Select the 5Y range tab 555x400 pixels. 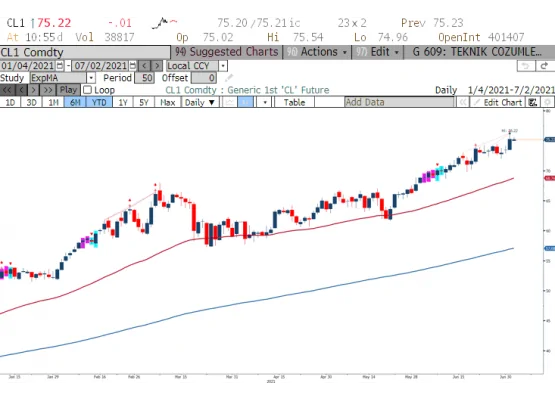[x=144, y=103]
